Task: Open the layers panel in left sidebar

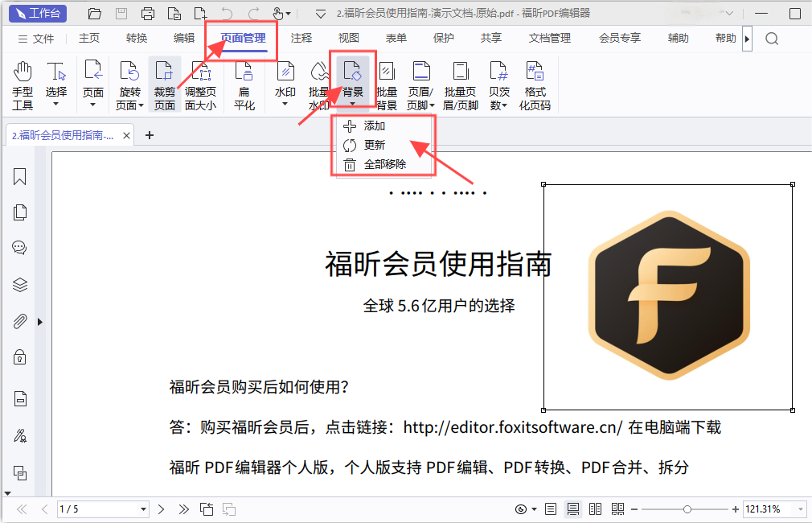Action: click(19, 283)
